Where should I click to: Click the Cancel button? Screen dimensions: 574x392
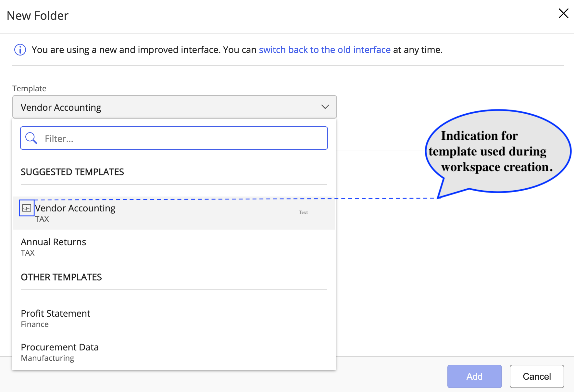(x=536, y=376)
